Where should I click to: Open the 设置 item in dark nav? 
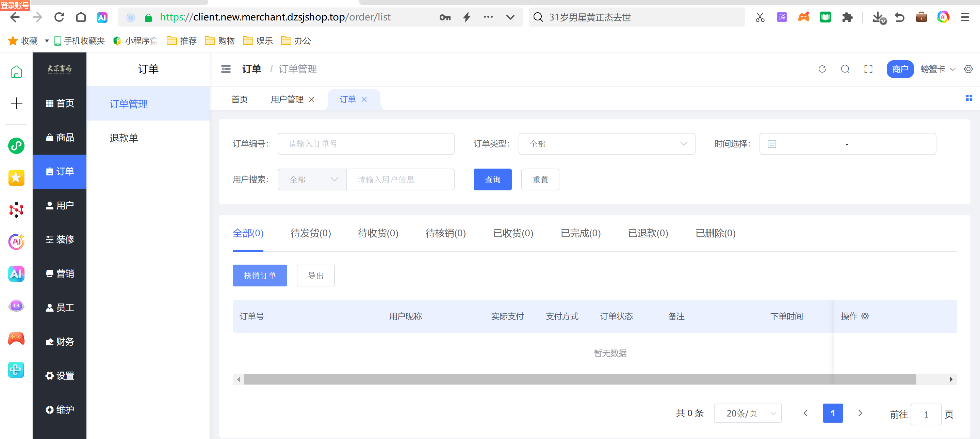(x=60, y=376)
